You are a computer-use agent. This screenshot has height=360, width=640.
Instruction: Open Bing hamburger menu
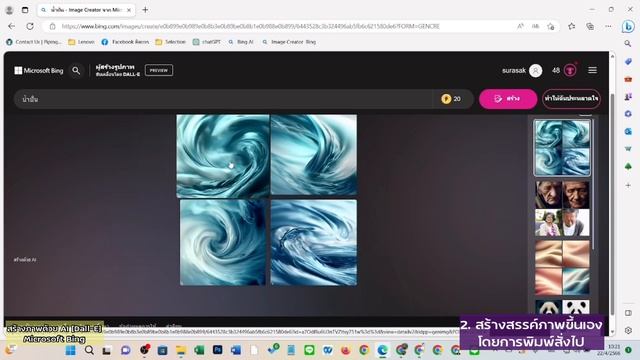click(592, 70)
